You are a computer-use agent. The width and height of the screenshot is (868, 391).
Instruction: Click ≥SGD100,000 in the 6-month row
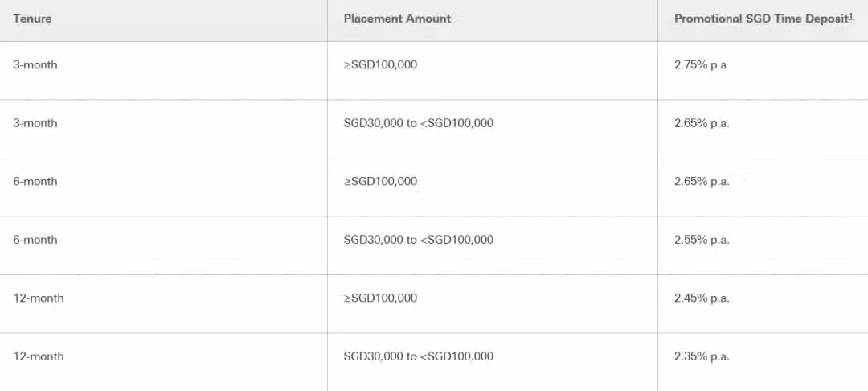click(380, 181)
